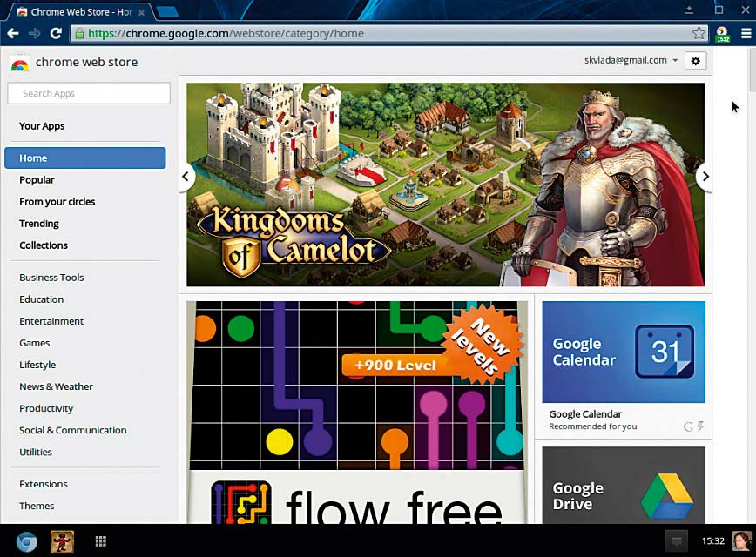
Task: Open the apps grid launcher on the shelf
Action: [x=100, y=541]
